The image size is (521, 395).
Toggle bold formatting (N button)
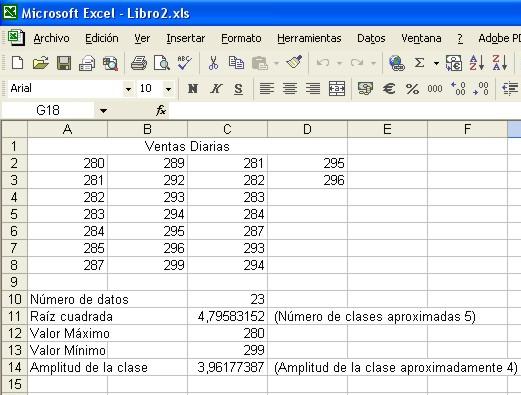click(193, 89)
